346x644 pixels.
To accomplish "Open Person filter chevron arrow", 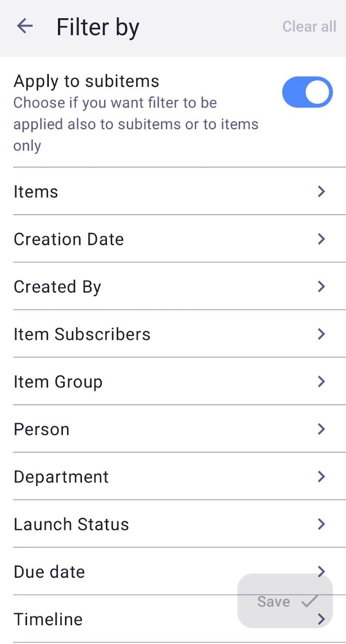I will [x=321, y=429].
